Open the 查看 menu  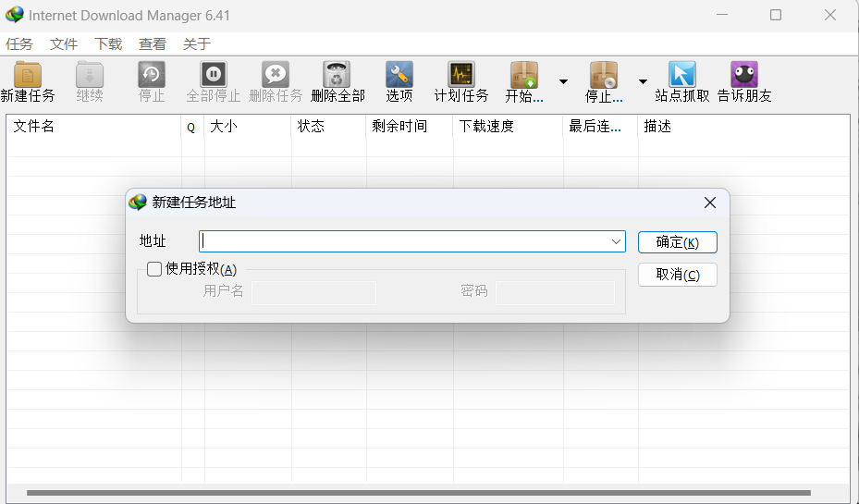point(153,43)
